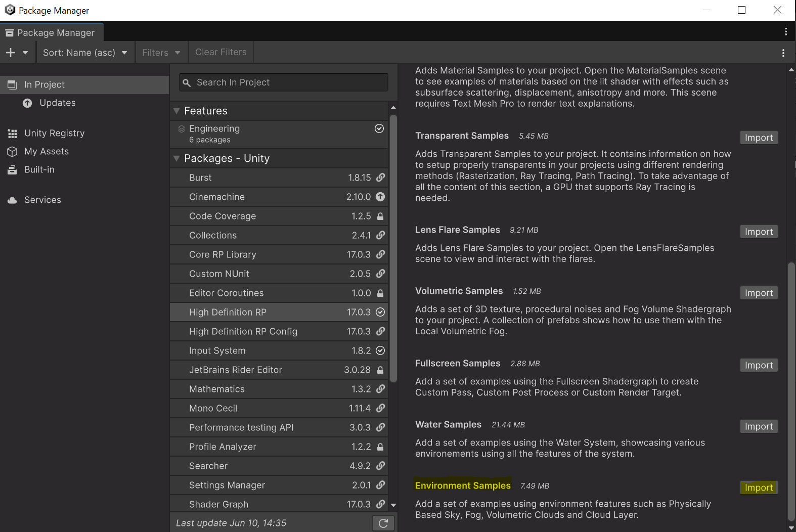Image resolution: width=796 pixels, height=532 pixels.
Task: Click the Input System checkmark icon
Action: coord(380,350)
